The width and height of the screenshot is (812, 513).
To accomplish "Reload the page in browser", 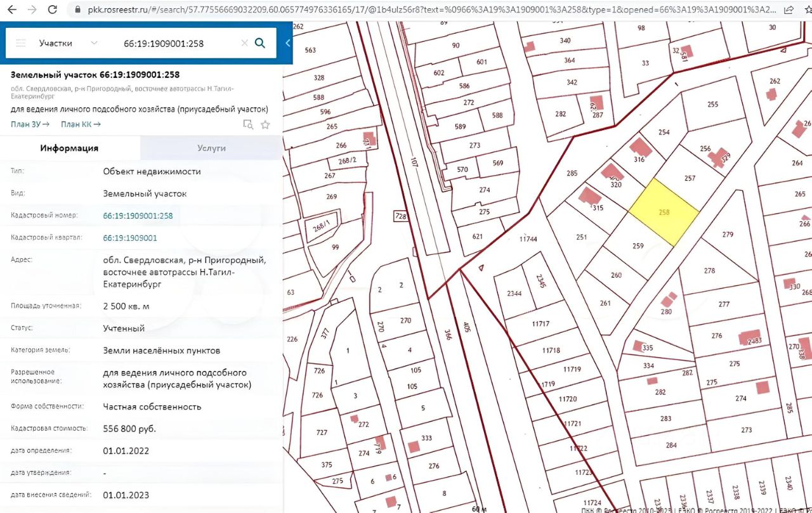I will 53,10.
